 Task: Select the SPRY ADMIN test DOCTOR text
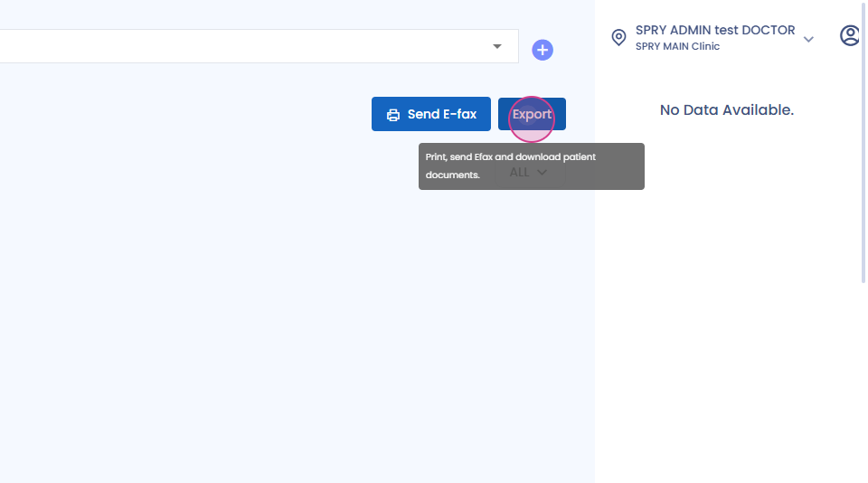pos(714,30)
